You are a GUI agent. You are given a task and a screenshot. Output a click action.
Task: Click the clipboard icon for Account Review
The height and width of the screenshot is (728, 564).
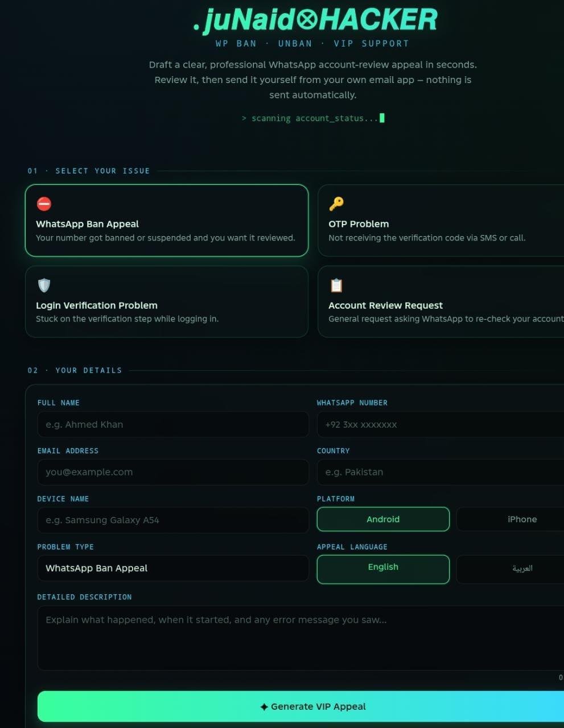coord(336,285)
